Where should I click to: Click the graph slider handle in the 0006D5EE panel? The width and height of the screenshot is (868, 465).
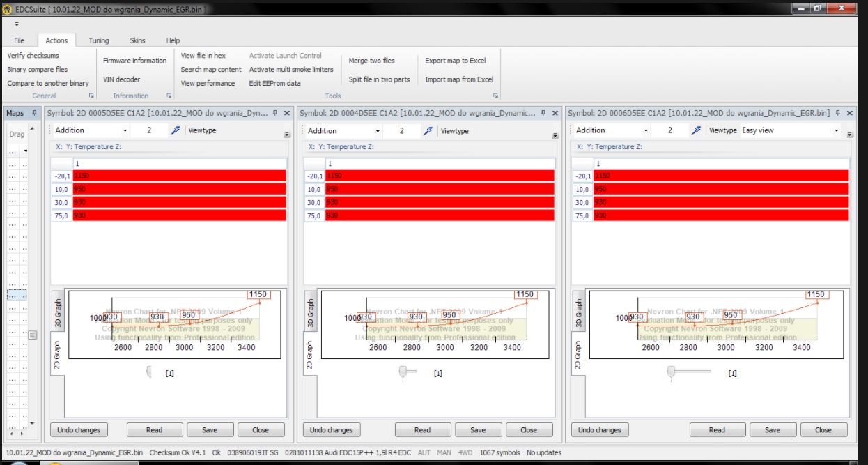[671, 373]
